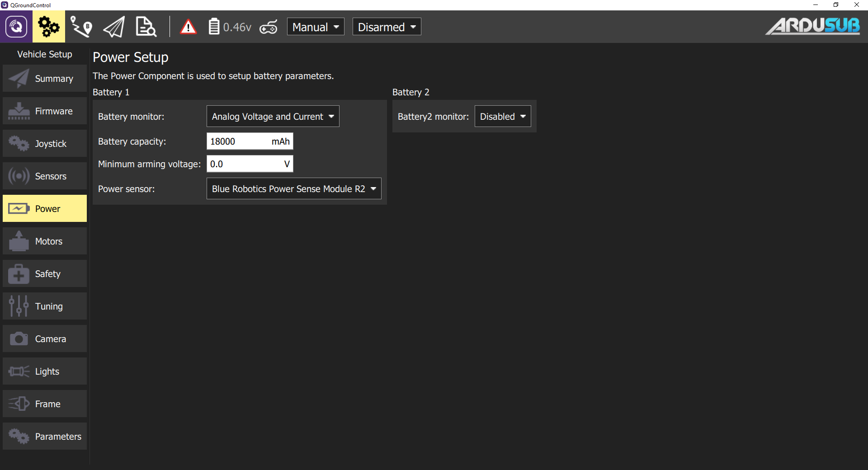Open the Summary setup page

[45, 79]
